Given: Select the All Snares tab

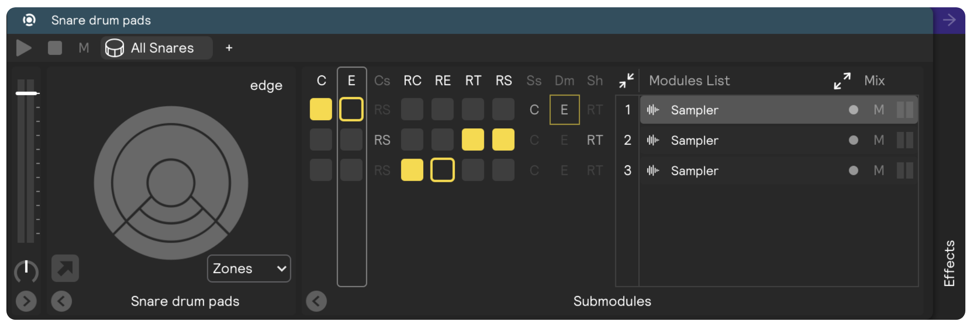Looking at the screenshot, I should (x=156, y=48).
